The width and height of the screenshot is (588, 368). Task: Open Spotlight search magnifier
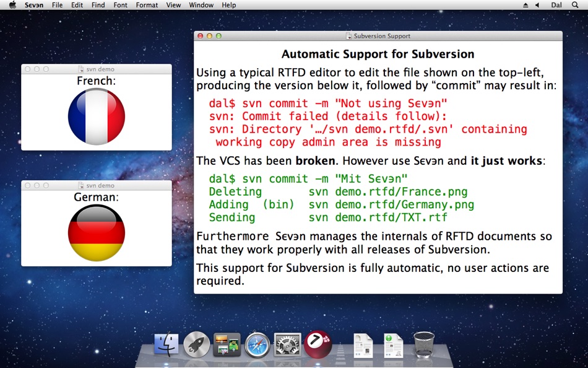575,5
